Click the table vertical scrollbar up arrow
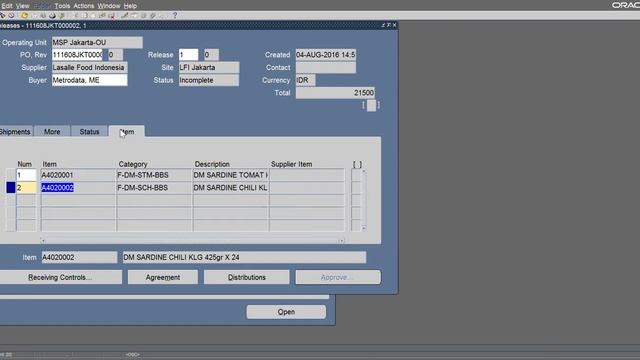 [363, 172]
